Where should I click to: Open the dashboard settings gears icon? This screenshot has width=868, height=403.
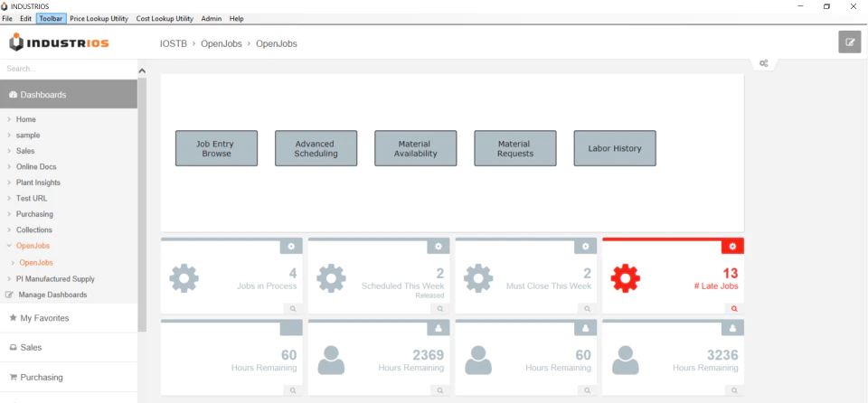[763, 63]
